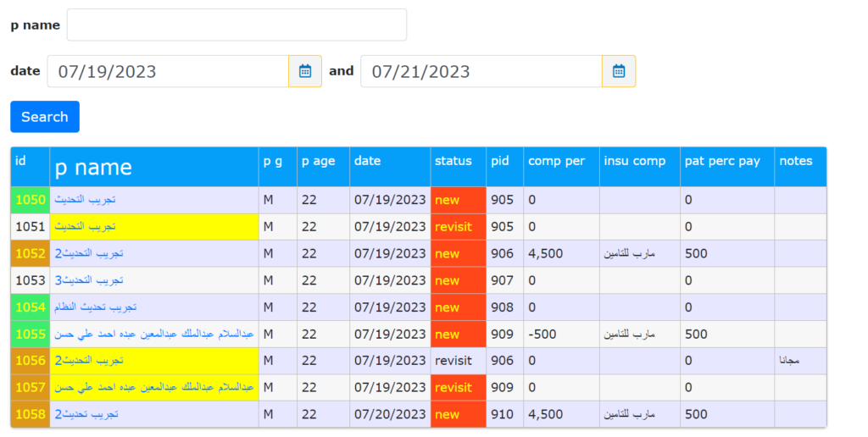Click the blue Search button
The width and height of the screenshot is (868, 437).
[45, 117]
